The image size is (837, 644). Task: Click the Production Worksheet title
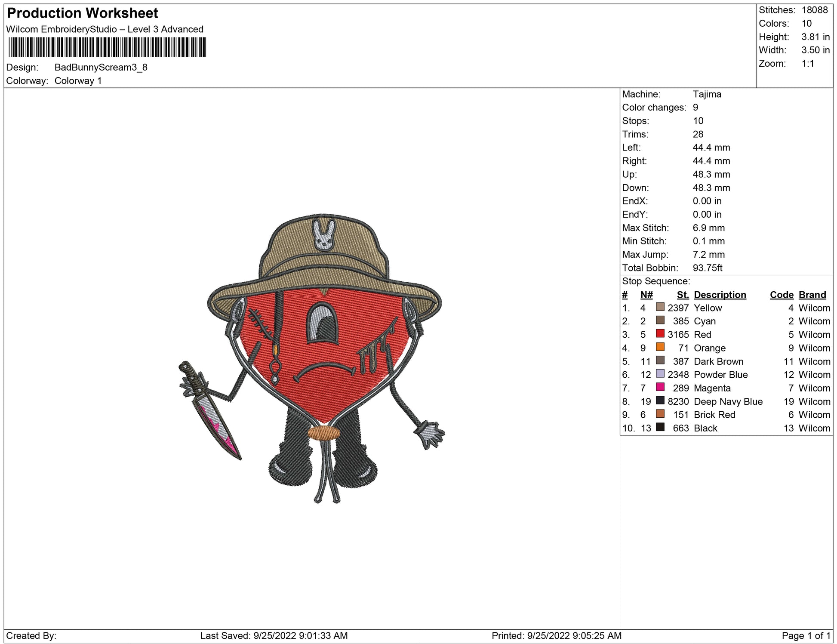(83, 13)
